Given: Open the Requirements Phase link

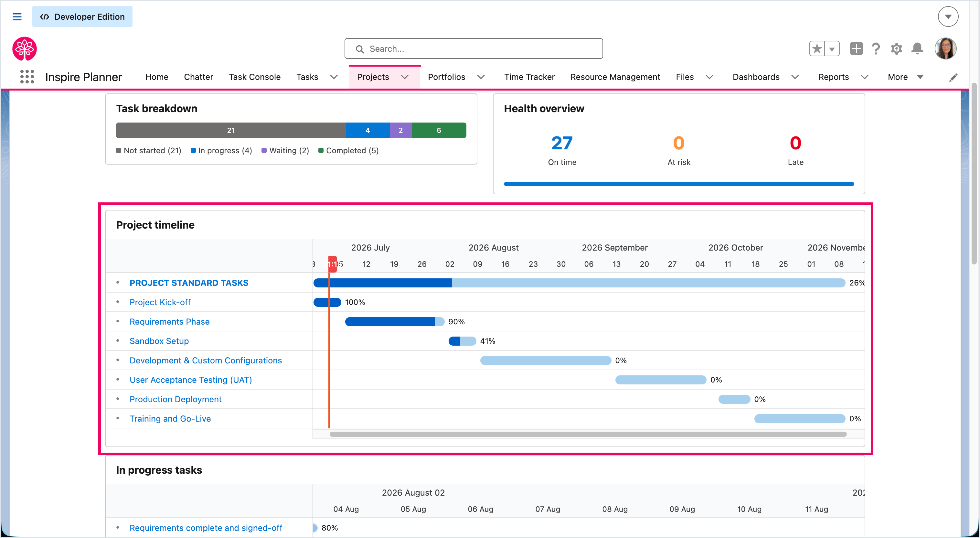Looking at the screenshot, I should pyautogui.click(x=170, y=321).
